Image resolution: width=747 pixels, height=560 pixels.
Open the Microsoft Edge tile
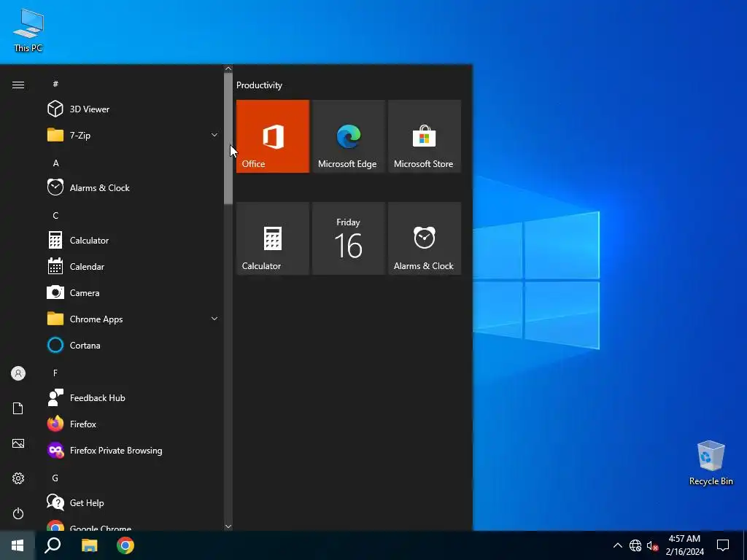[x=348, y=136]
